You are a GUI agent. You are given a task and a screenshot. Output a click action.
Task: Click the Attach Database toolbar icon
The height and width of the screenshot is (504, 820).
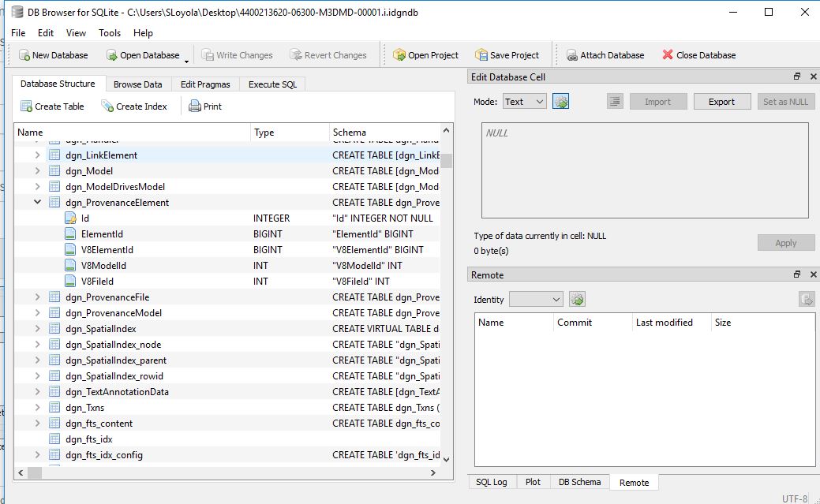click(572, 55)
